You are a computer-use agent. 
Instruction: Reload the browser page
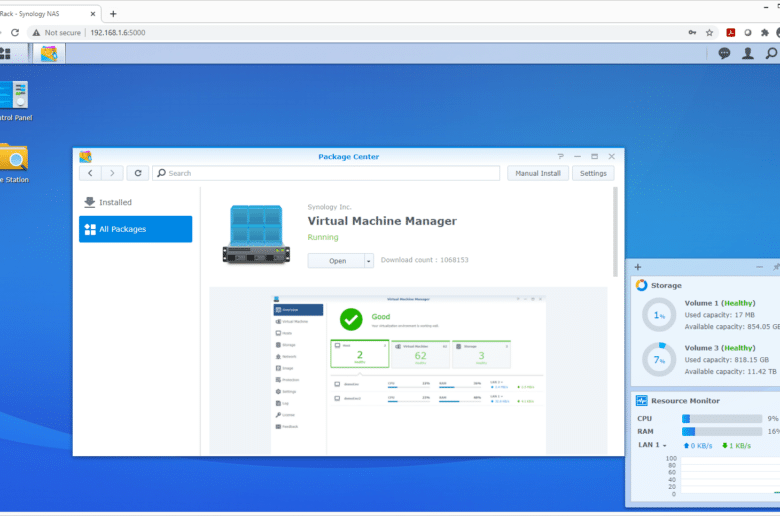tap(15, 32)
